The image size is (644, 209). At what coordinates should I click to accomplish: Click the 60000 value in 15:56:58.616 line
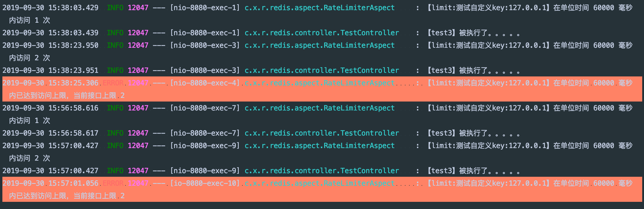tap(603, 108)
